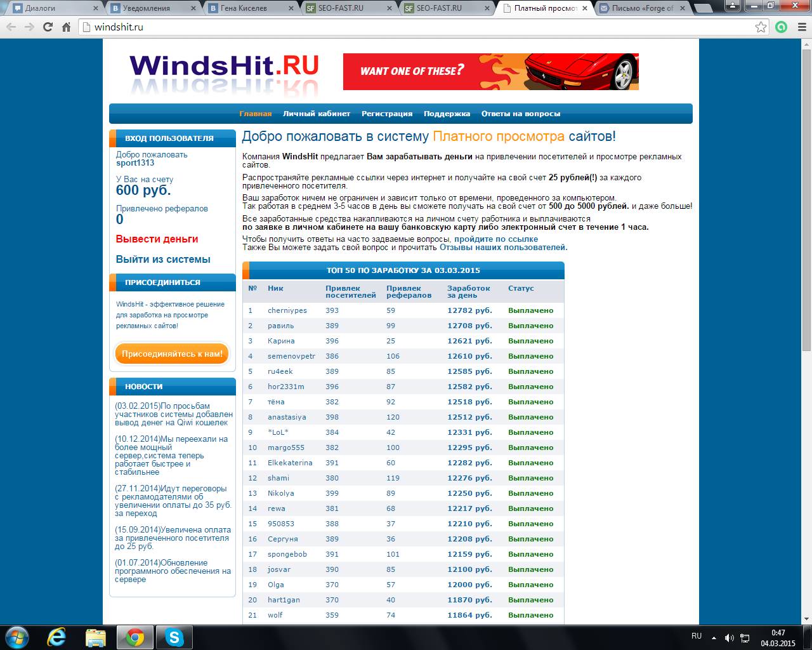
Task: Click the Выплачено status for Olga
Action: pyautogui.click(x=531, y=585)
